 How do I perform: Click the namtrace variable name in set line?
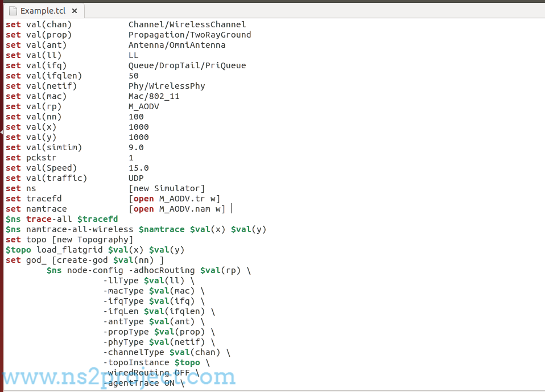click(46, 209)
